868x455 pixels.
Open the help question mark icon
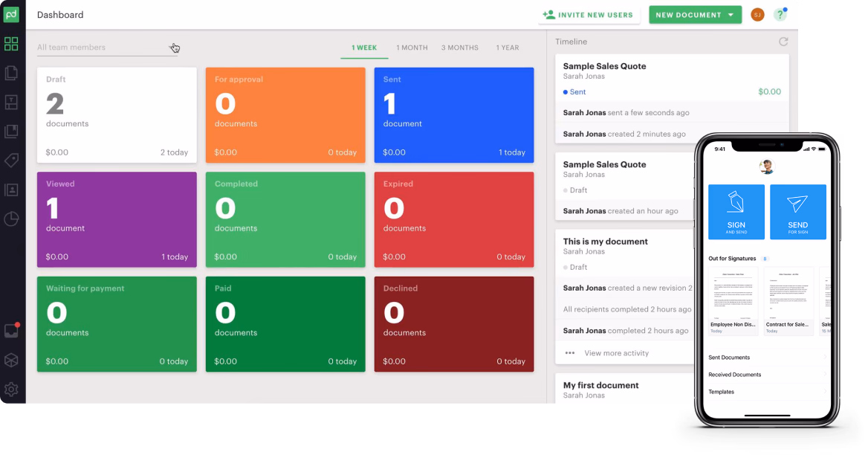click(x=780, y=15)
